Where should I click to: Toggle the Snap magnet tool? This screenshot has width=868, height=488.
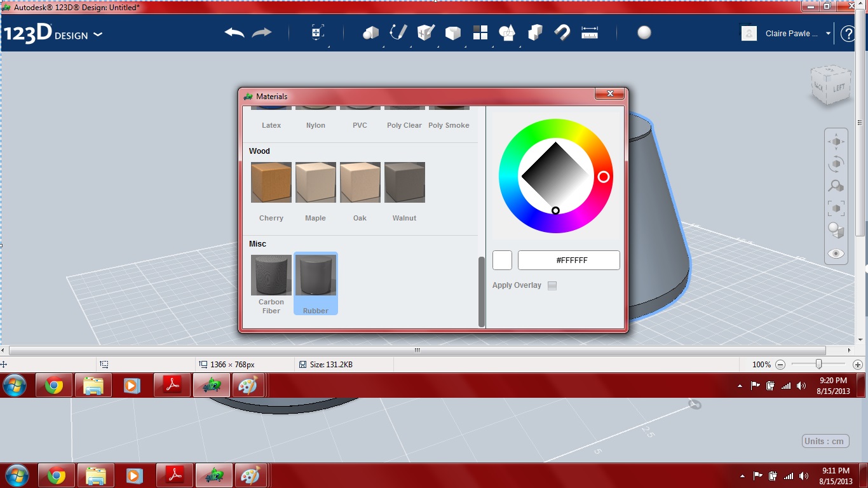(x=562, y=33)
